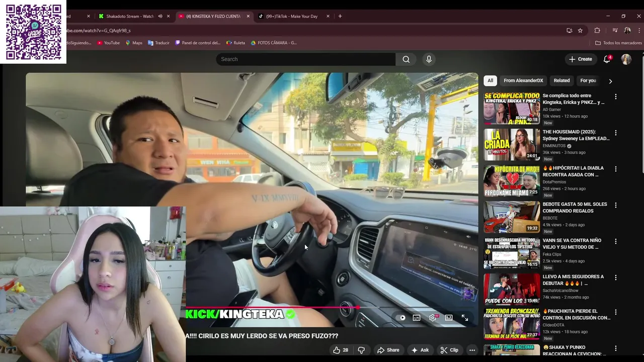
Task: Open 'LA CRIADA' Housemaid thumbnail
Action: (x=512, y=144)
